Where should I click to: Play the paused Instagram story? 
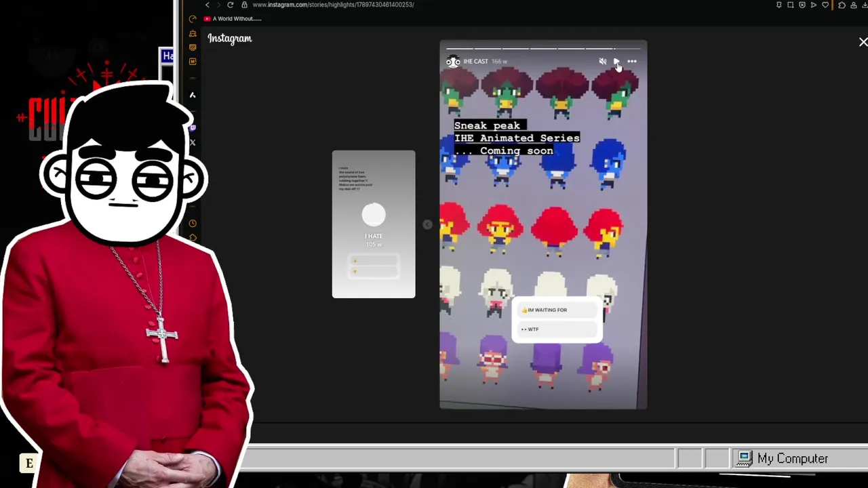(x=616, y=62)
